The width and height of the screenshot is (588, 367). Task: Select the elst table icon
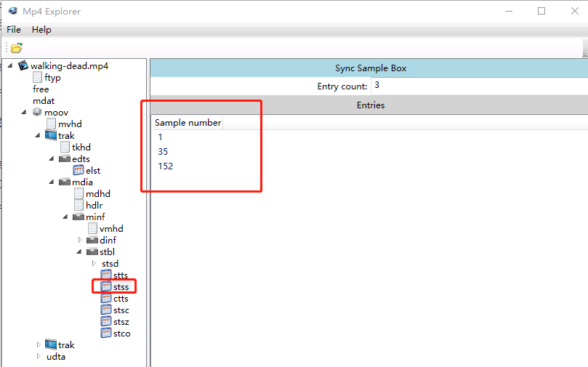click(x=78, y=171)
